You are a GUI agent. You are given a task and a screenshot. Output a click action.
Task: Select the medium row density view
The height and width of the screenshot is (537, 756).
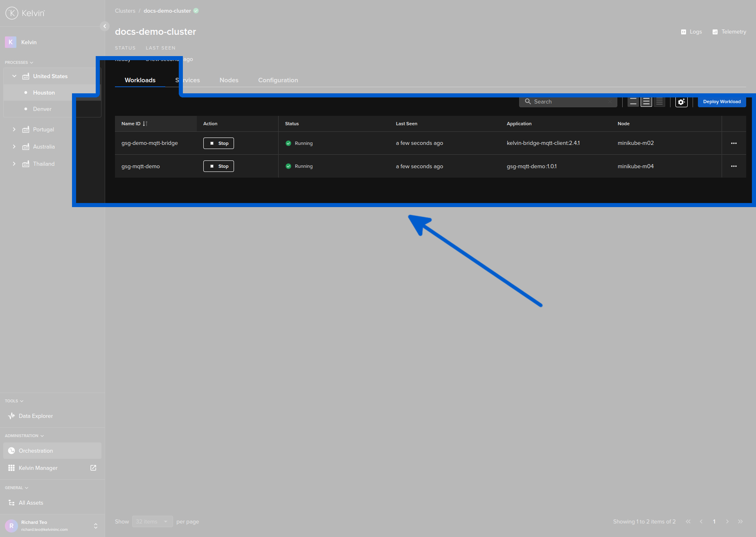646,102
